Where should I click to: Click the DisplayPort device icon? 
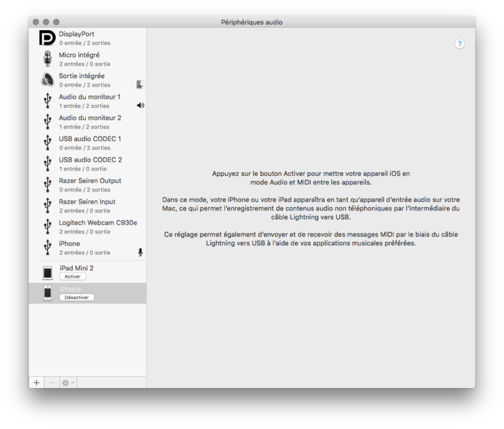pos(47,38)
